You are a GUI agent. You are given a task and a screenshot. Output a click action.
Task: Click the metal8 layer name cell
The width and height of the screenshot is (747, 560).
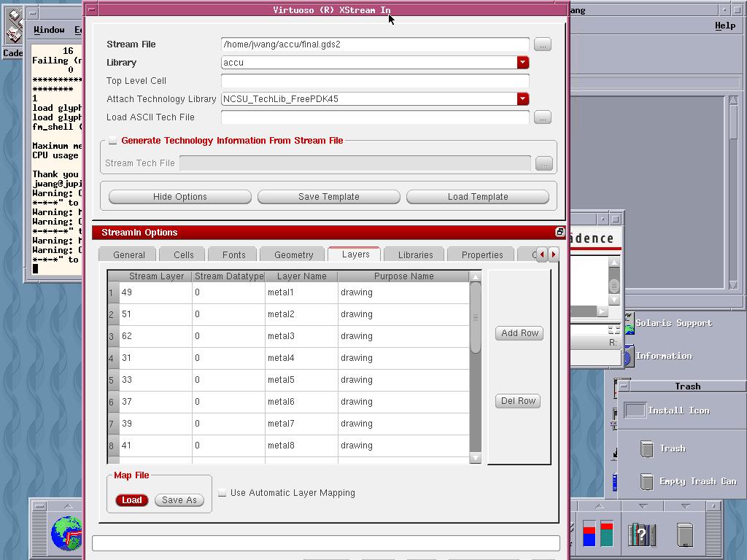click(301, 446)
